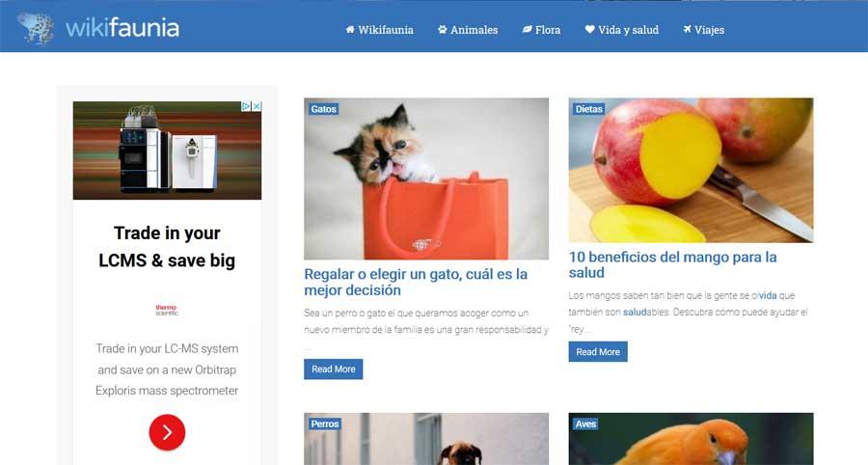868x465 pixels.
Task: Click the Wikifaunia frog logo
Action: pyautogui.click(x=36, y=28)
